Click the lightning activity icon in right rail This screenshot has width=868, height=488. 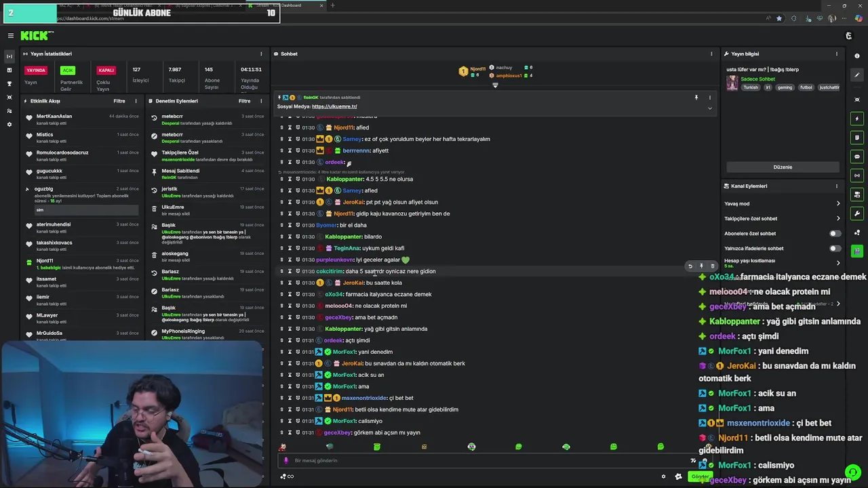click(x=857, y=119)
